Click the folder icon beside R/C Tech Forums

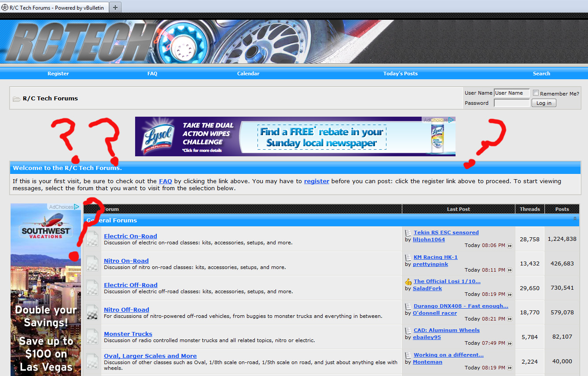[x=16, y=99]
